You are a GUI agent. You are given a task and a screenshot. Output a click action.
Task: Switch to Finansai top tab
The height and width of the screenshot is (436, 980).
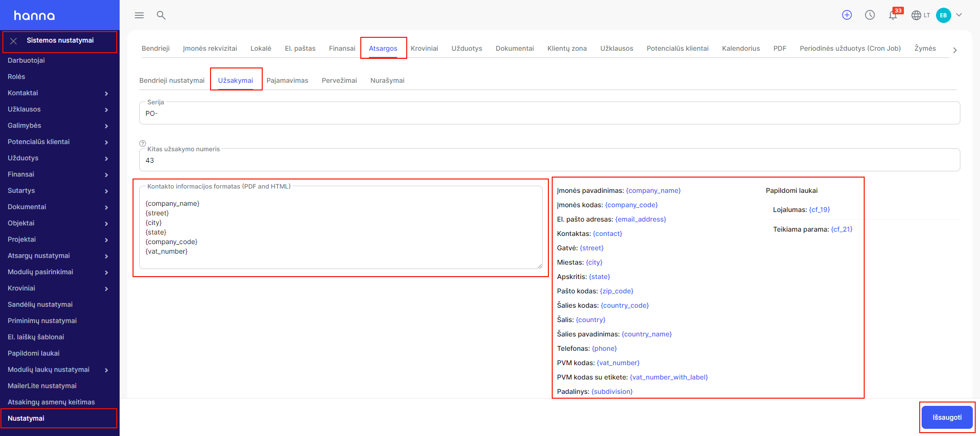[x=342, y=48]
